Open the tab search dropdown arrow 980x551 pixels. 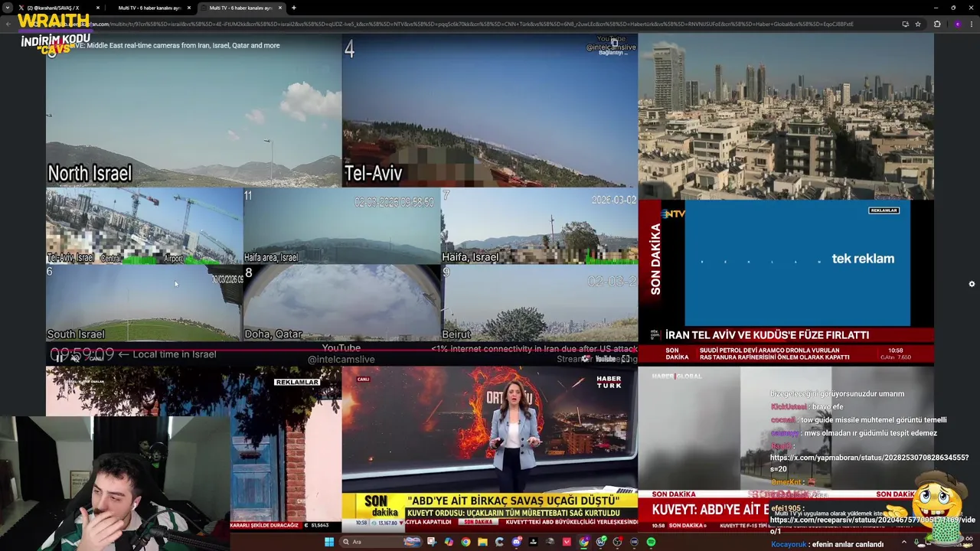pyautogui.click(x=8, y=8)
